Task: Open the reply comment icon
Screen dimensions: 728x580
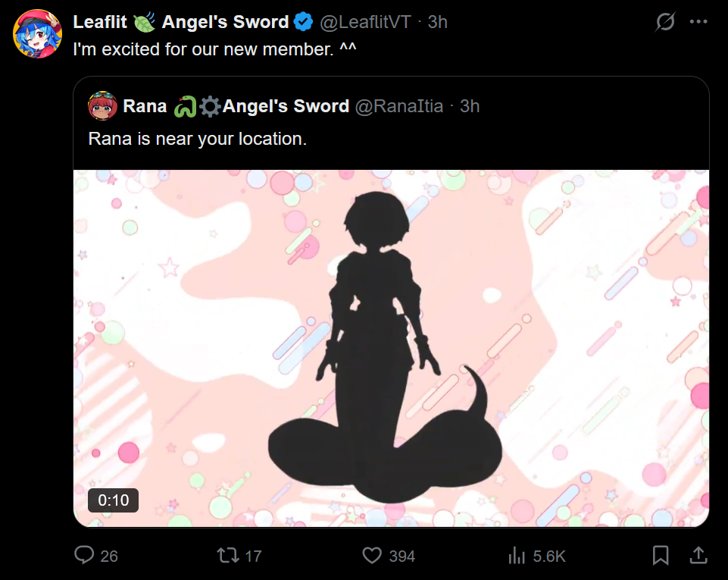Action: (x=84, y=555)
